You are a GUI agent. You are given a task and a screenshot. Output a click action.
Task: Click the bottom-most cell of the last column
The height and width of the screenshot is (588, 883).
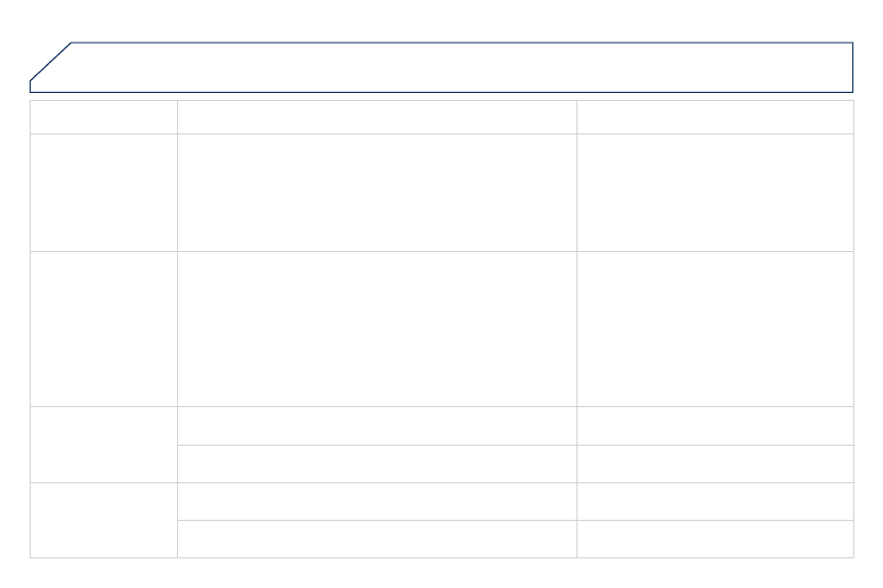tap(715, 539)
